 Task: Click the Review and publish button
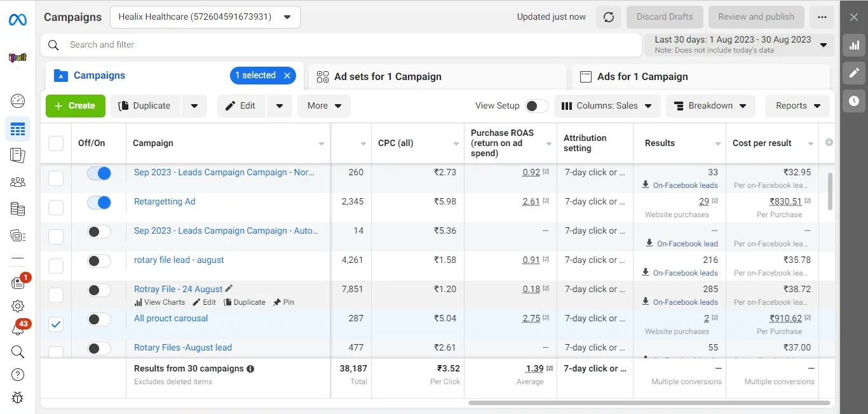(x=756, y=17)
